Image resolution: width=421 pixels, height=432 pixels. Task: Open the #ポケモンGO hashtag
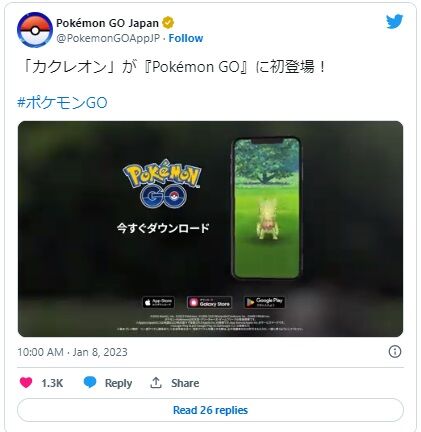pos(62,102)
